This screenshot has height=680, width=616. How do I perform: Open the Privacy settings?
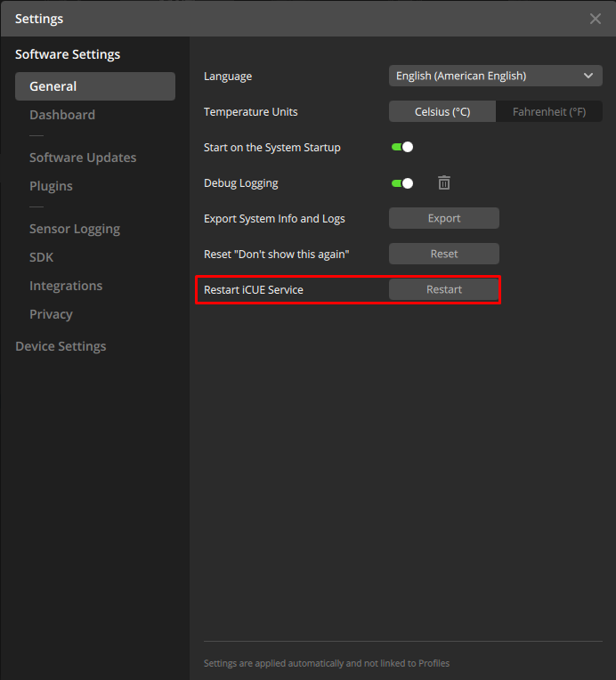pyautogui.click(x=51, y=314)
